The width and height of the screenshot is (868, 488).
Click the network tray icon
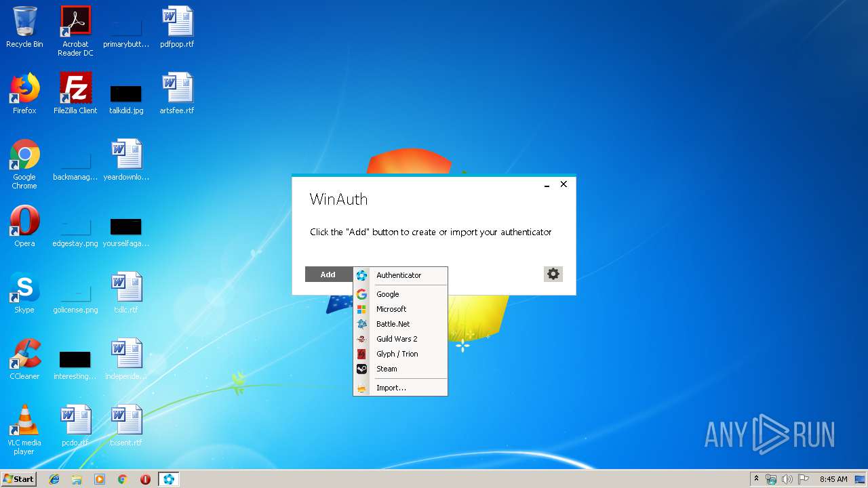771,479
